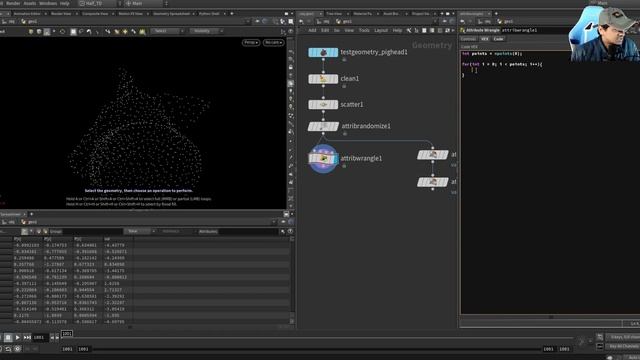Click the wrench icon in network editor toolbar
Screen dimensions: 640x360
click(x=409, y=31)
